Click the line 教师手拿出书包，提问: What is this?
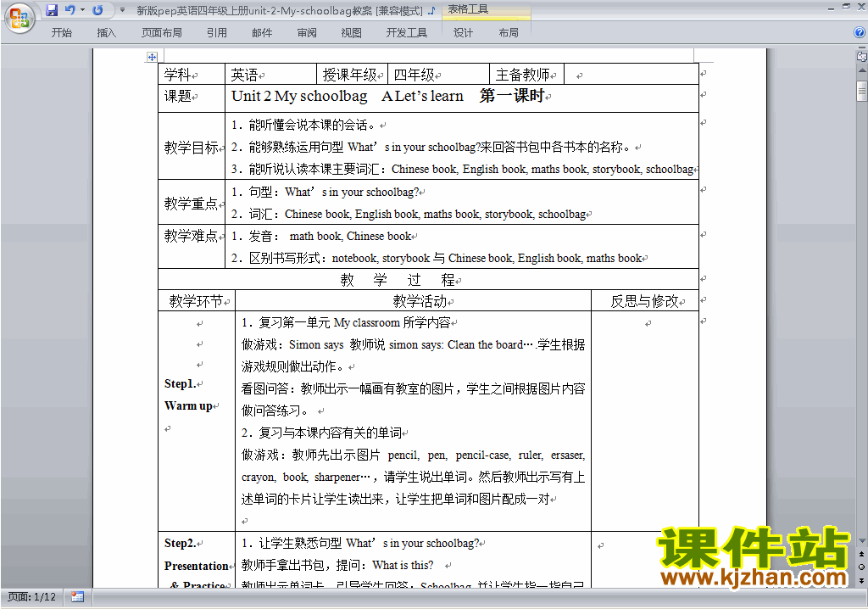 [337, 565]
